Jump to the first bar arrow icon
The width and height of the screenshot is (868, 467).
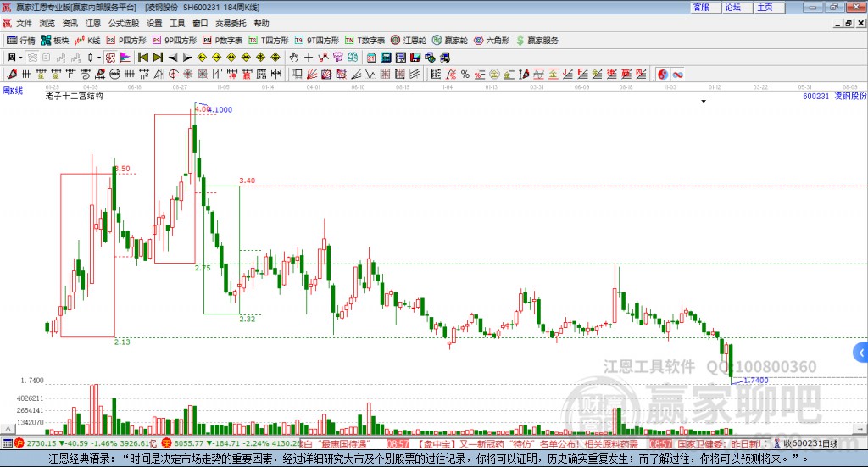[143, 58]
